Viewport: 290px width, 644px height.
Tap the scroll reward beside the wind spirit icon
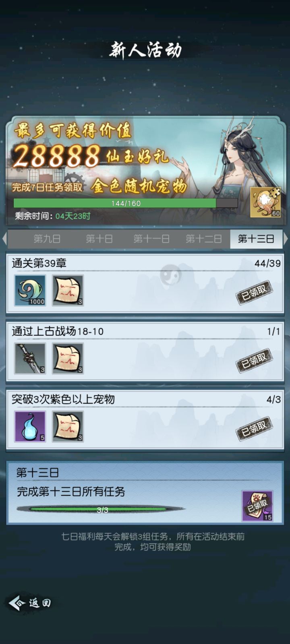coord(68,290)
